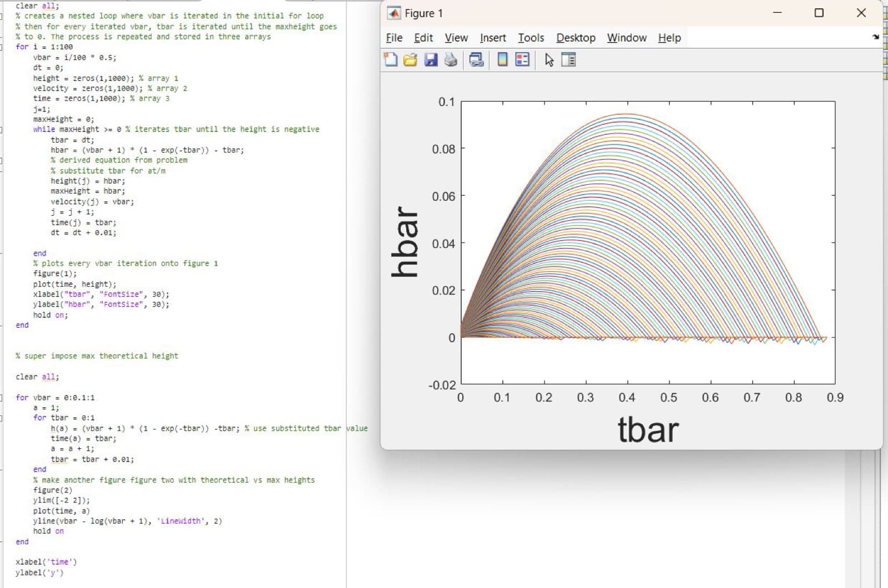Click the ylabel('y') code line

click(40, 572)
